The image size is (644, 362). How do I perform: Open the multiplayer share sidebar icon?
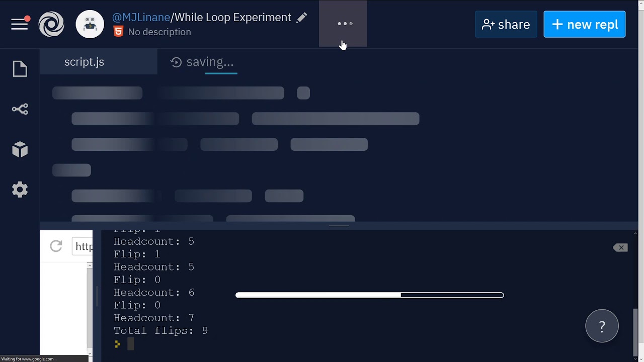20,109
